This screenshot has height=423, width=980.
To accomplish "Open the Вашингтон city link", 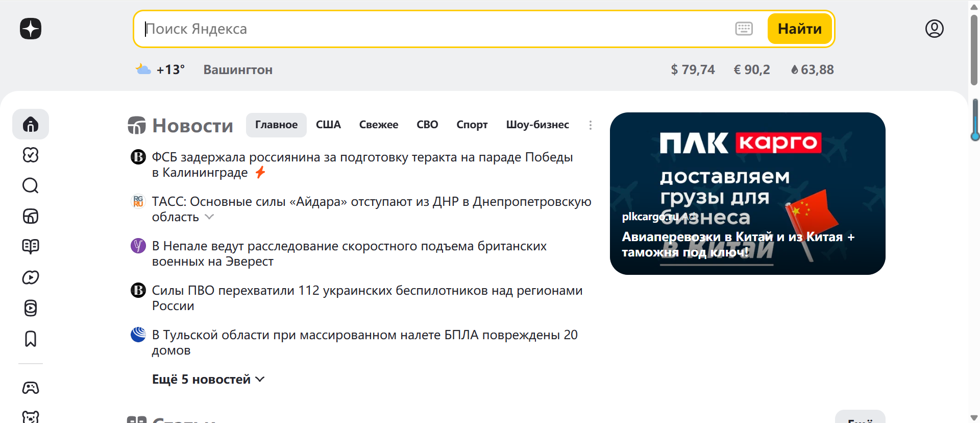I will 238,69.
